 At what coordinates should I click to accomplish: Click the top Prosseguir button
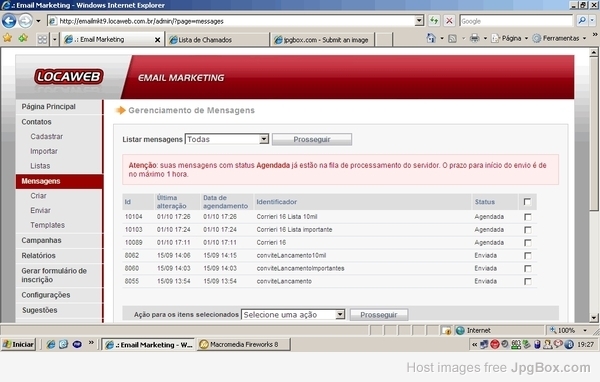point(312,139)
